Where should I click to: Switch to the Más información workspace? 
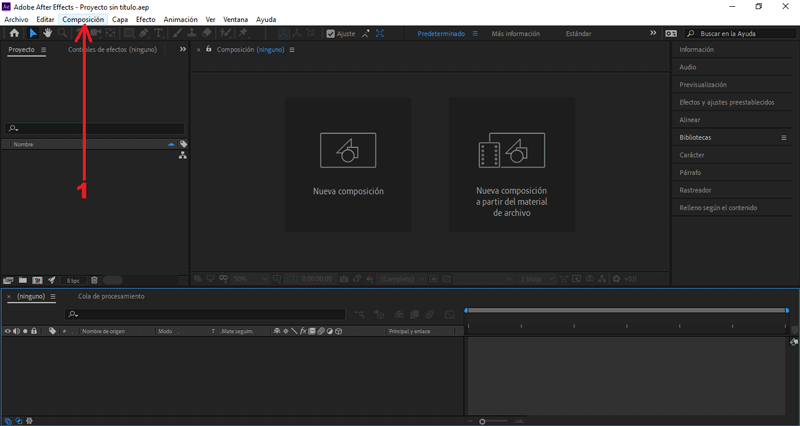(x=515, y=34)
